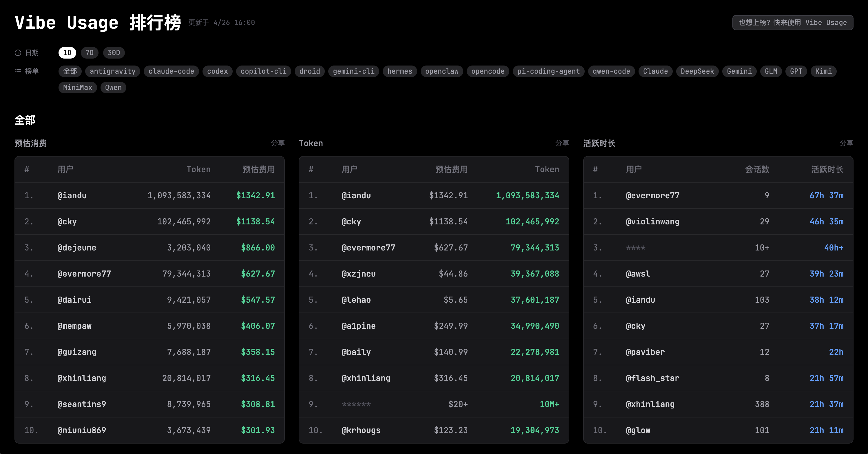Filter leaderboard by openclaw
The width and height of the screenshot is (868, 454).
tap(442, 71)
